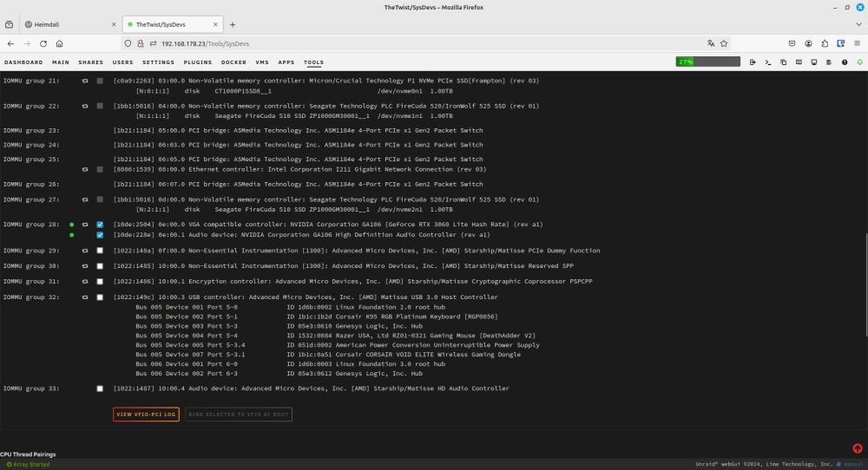Click the insecure connection padlock icon
The height and width of the screenshot is (470, 868).
(141, 43)
